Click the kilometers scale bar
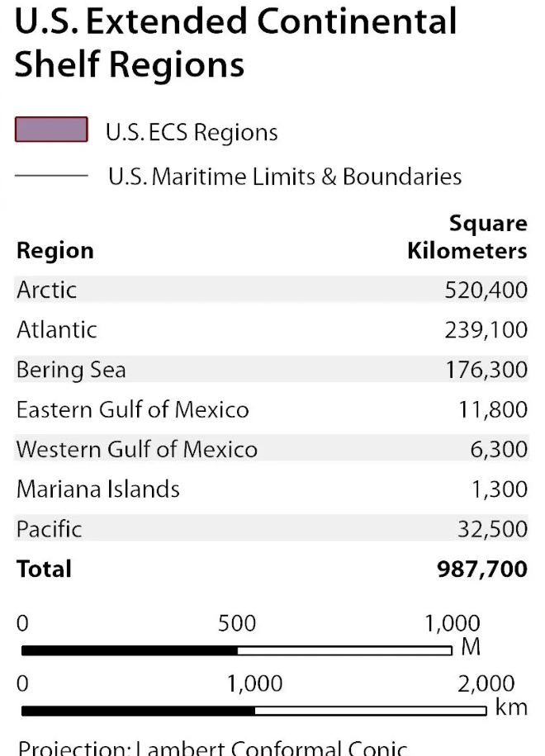545x756 pixels. pos(254,710)
